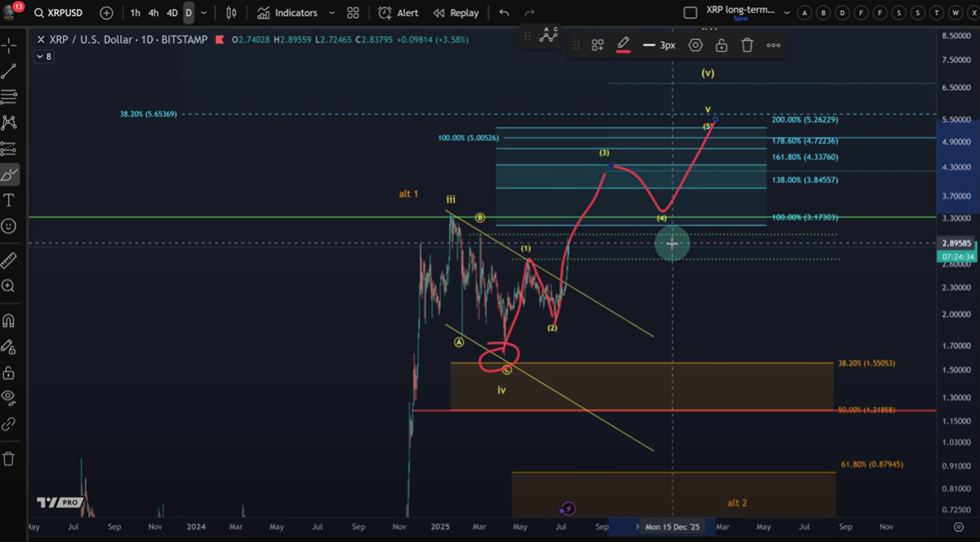Screen dimensions: 980x542
Task: Click the red flag next to BITSTAMP
Action: (220, 39)
